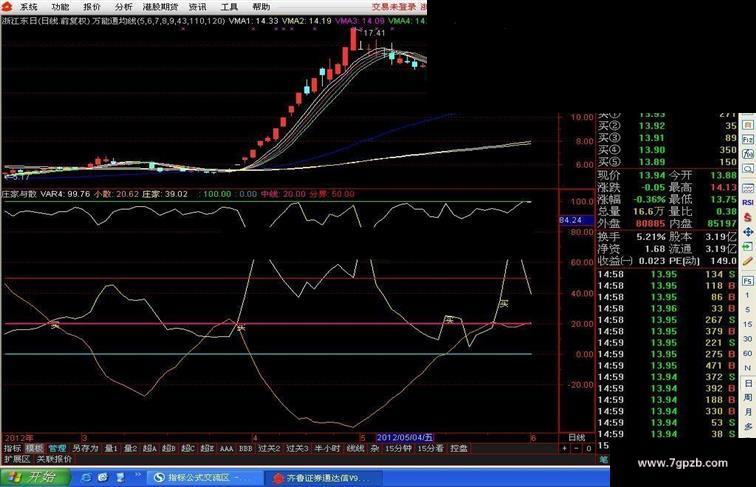Screen dimensions: 756x487
Task: Select the 超C template tab
Action: tap(188, 448)
